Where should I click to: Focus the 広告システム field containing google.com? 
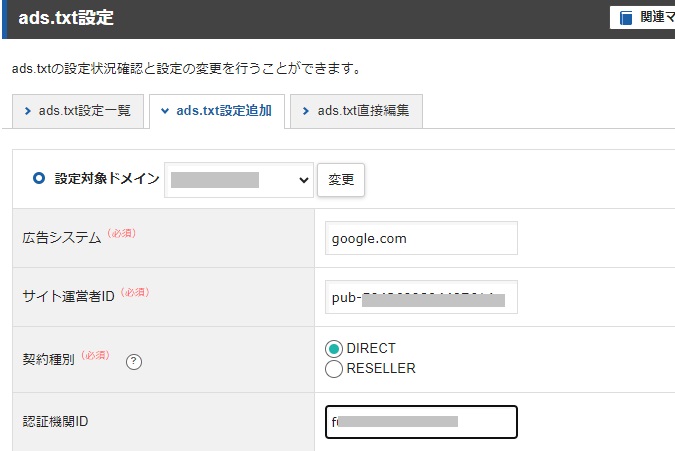[421, 239]
